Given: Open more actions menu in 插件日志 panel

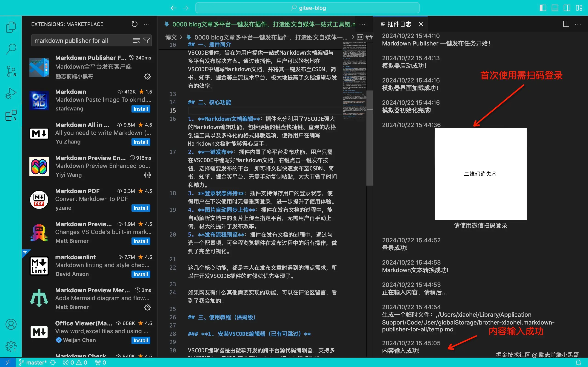Looking at the screenshot, I should (x=578, y=24).
